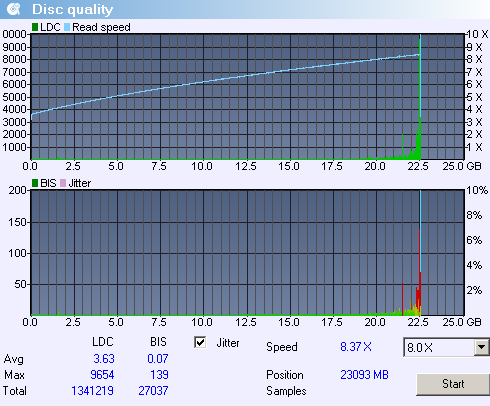Click the 8.0X speed combo box
Viewport: 490px width, 406px height.
point(446,347)
